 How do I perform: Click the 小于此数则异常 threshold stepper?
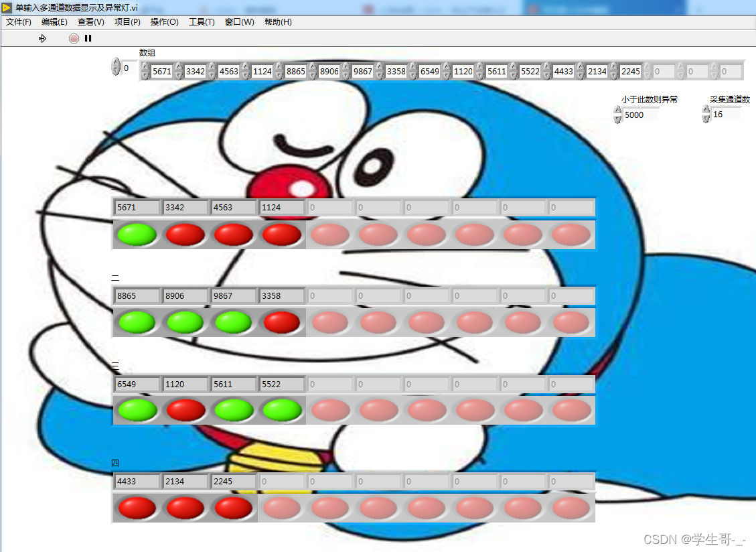coord(617,115)
